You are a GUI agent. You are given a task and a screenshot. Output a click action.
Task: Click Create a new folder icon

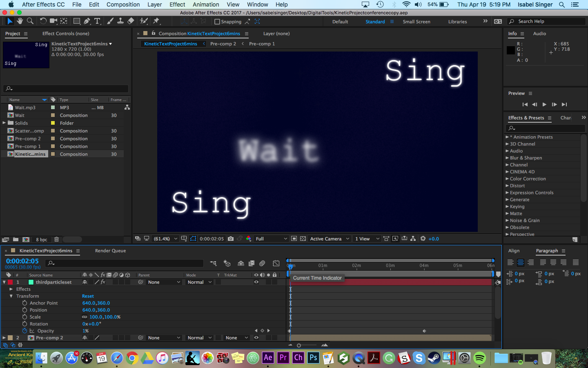pyautogui.click(x=16, y=240)
